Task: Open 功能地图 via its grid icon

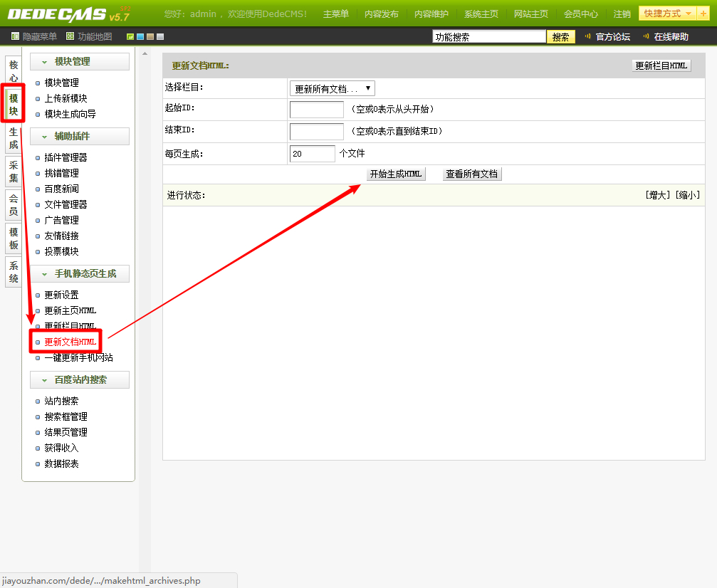Action: coord(70,36)
